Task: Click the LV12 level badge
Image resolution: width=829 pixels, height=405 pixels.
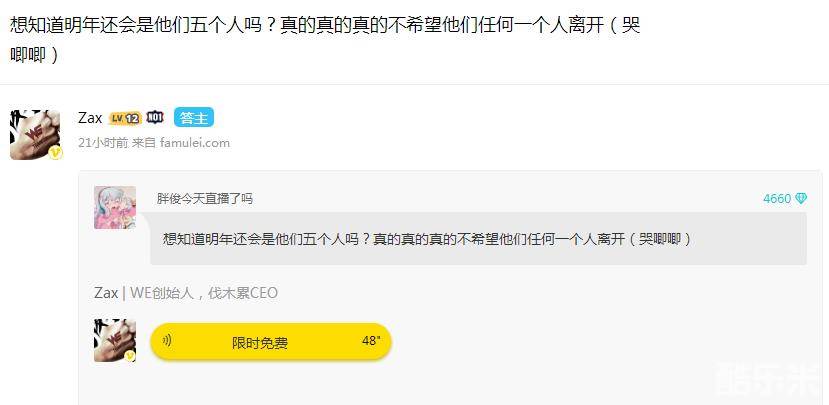Action: pos(125,118)
